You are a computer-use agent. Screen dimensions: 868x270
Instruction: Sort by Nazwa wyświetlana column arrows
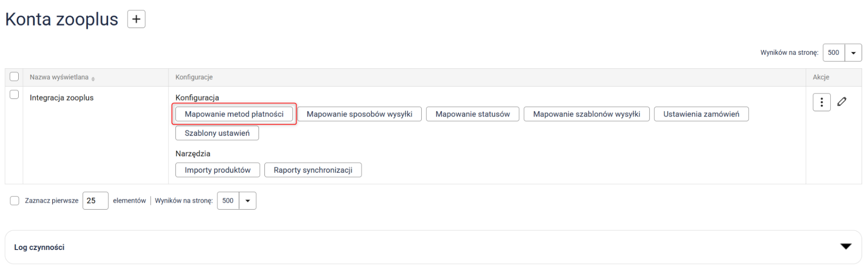(x=93, y=78)
